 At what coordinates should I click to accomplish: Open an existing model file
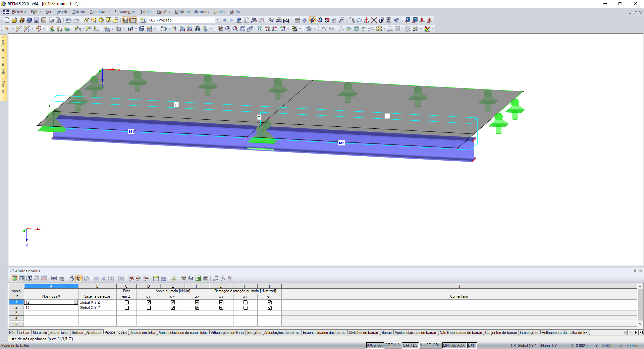[14, 20]
